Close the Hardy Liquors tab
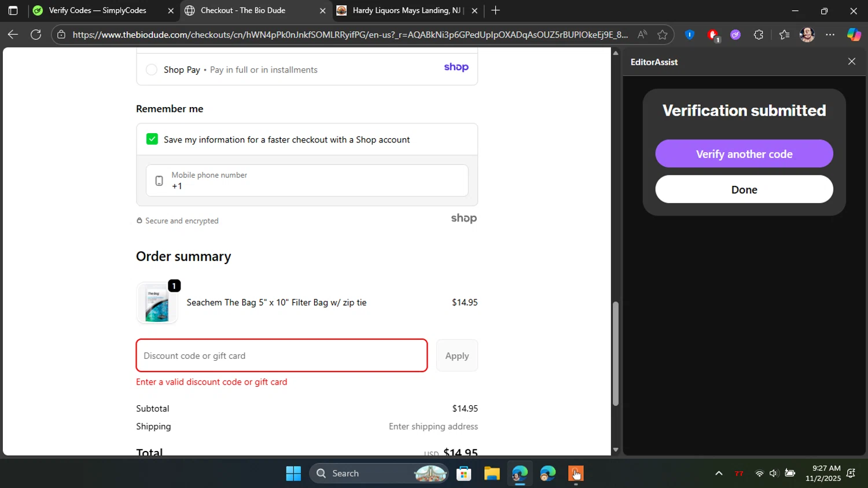868x488 pixels. click(x=475, y=10)
